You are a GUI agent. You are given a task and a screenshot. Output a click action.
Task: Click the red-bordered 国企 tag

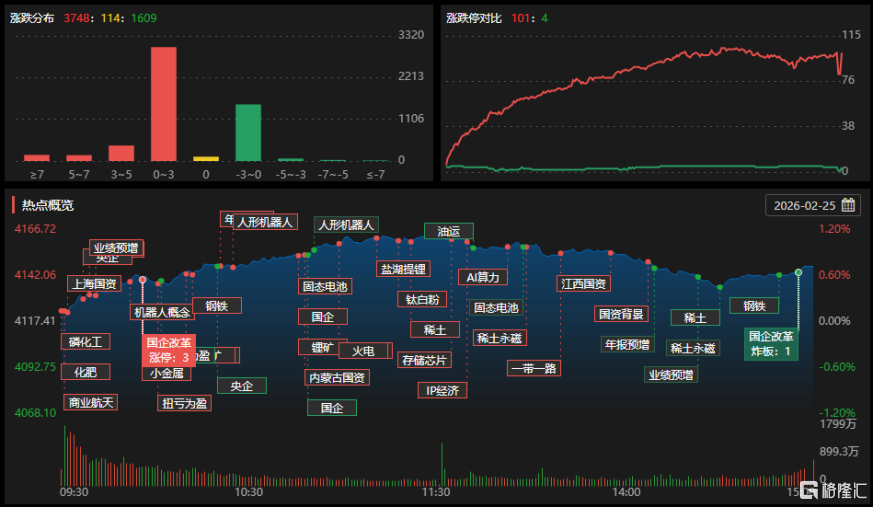point(323,316)
